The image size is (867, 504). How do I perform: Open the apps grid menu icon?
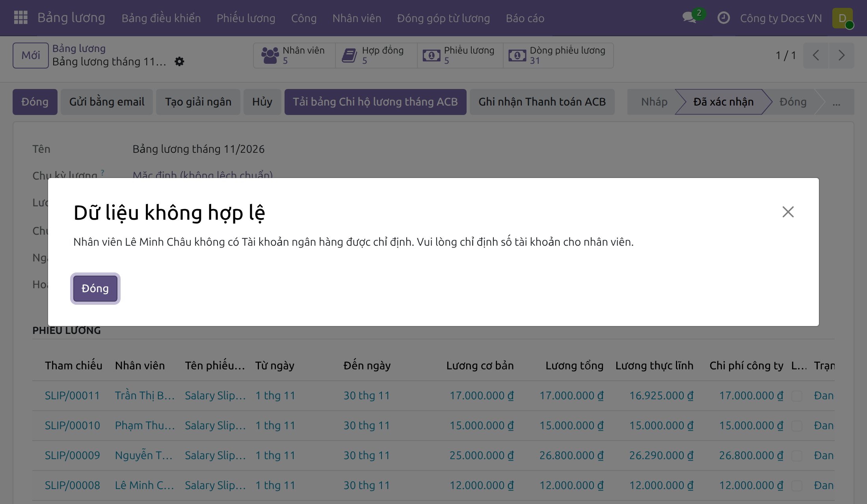pyautogui.click(x=20, y=18)
